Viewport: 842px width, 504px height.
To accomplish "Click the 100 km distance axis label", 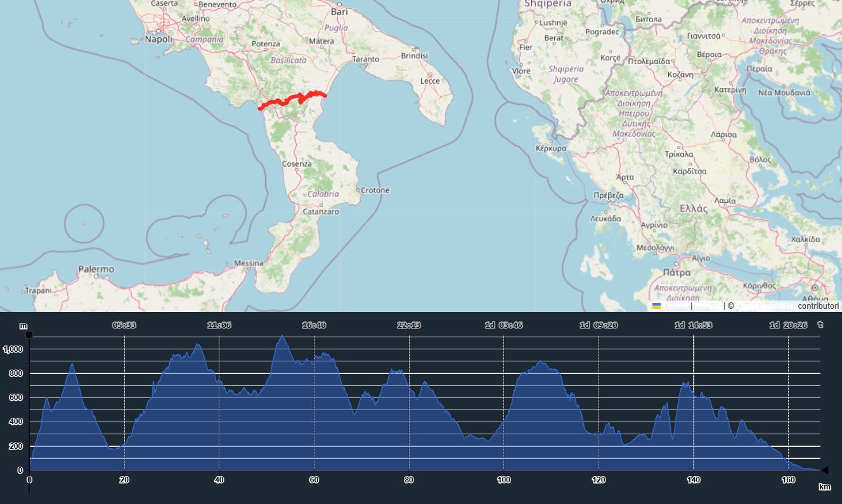I will (x=503, y=480).
